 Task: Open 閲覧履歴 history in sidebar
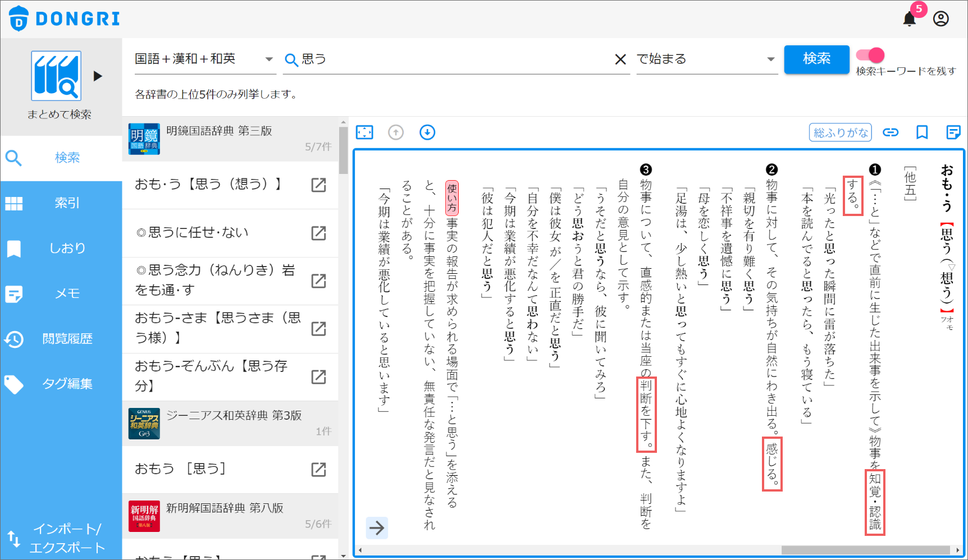(61, 339)
